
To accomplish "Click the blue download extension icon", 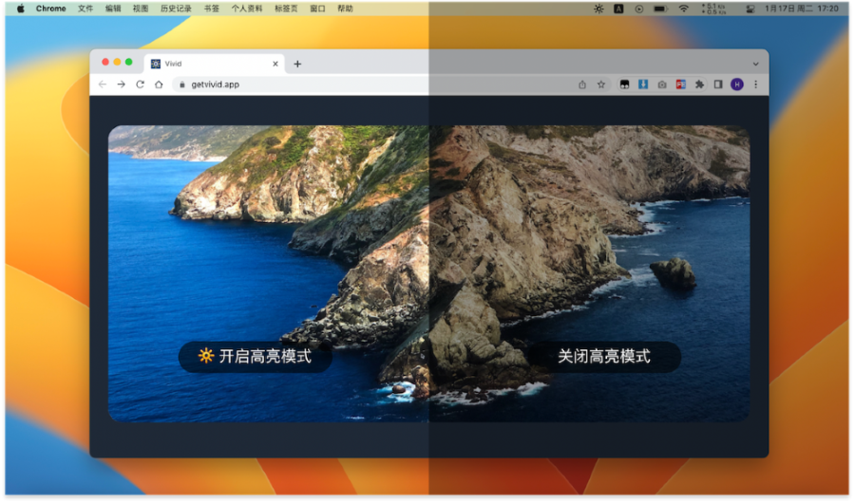I will pyautogui.click(x=643, y=84).
